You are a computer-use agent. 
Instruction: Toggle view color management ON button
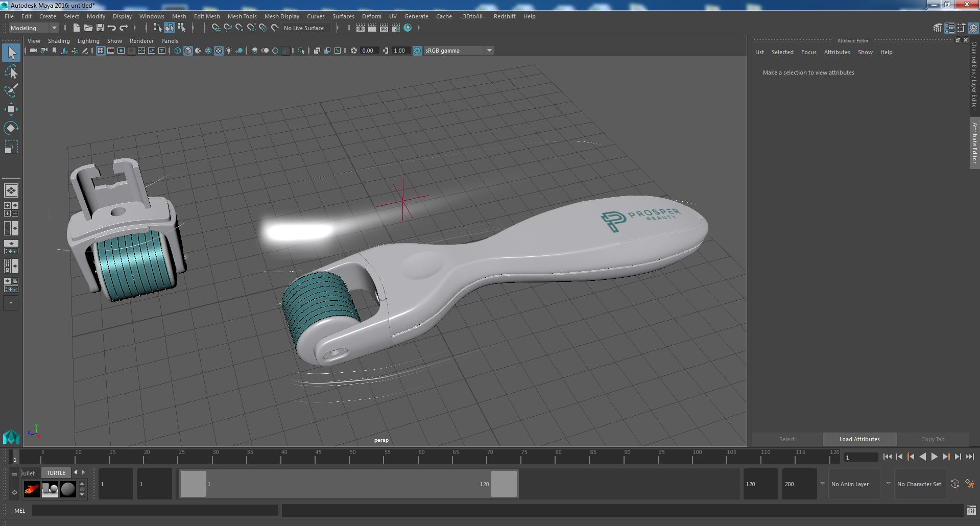tap(417, 51)
